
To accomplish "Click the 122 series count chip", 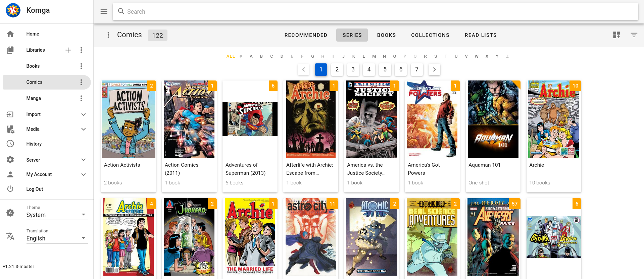I will click(157, 35).
